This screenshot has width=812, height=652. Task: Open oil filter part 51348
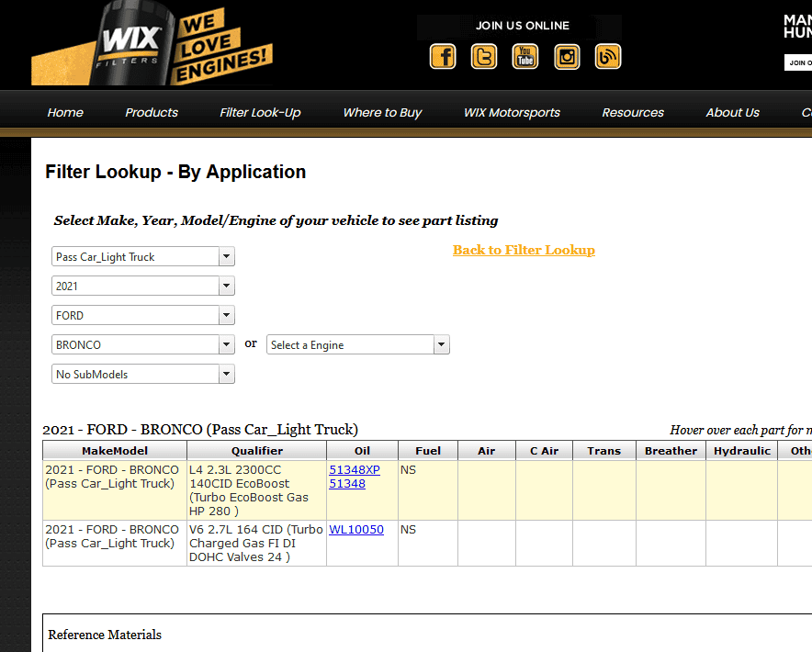tap(347, 484)
